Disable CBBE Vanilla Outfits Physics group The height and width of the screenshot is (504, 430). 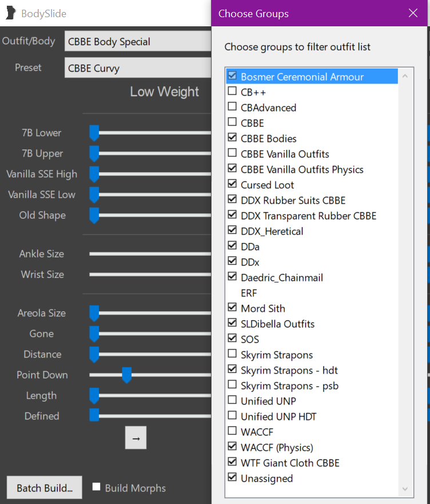[x=232, y=168]
